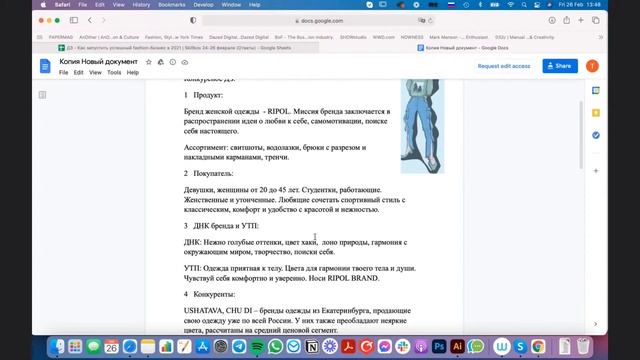This screenshot has height=360, width=640.
Task: Show the document outline icon
Action: [x=42, y=95]
